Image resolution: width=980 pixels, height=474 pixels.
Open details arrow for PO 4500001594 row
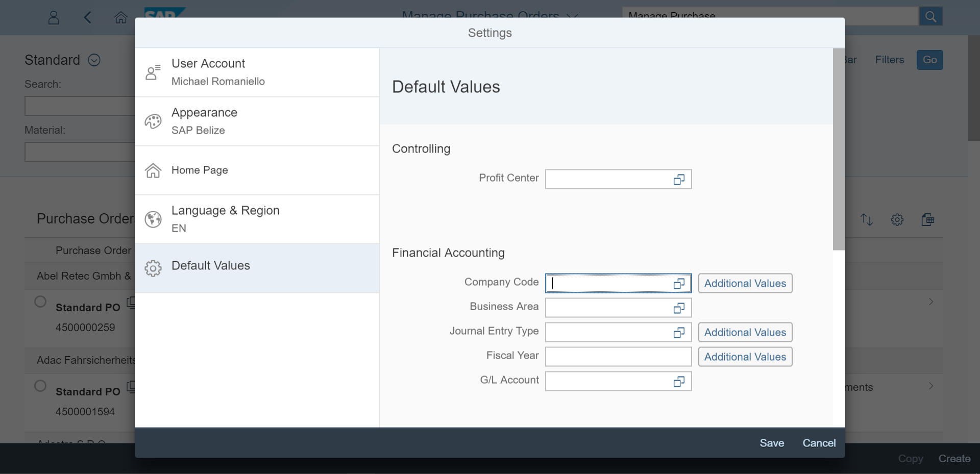(x=931, y=386)
